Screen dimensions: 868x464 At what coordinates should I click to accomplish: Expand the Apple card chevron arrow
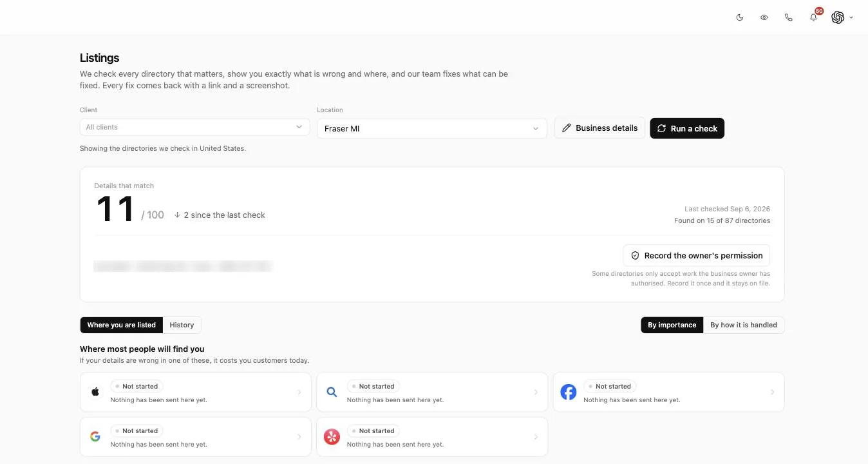299,392
